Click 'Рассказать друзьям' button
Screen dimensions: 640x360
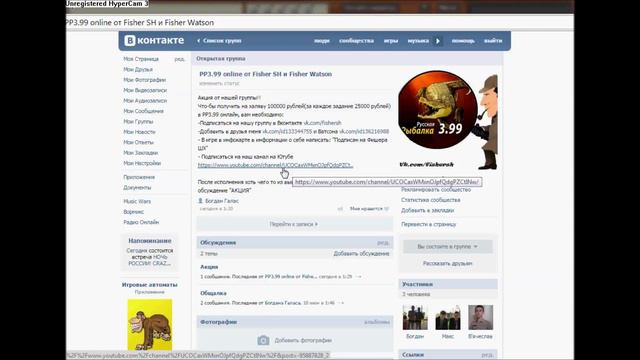point(448,264)
